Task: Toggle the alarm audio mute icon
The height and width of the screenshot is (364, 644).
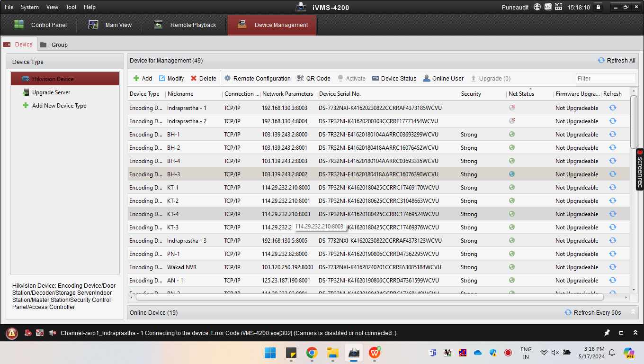Action: click(x=53, y=333)
